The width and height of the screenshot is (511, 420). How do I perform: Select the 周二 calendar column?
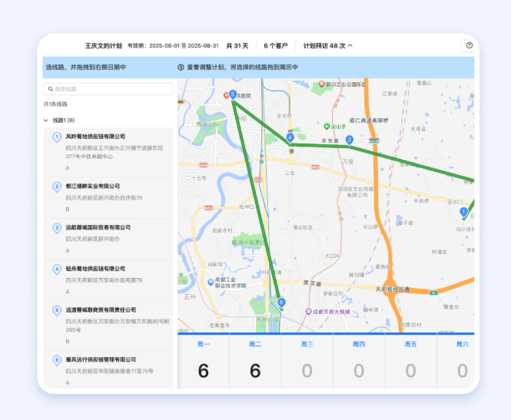point(255,362)
